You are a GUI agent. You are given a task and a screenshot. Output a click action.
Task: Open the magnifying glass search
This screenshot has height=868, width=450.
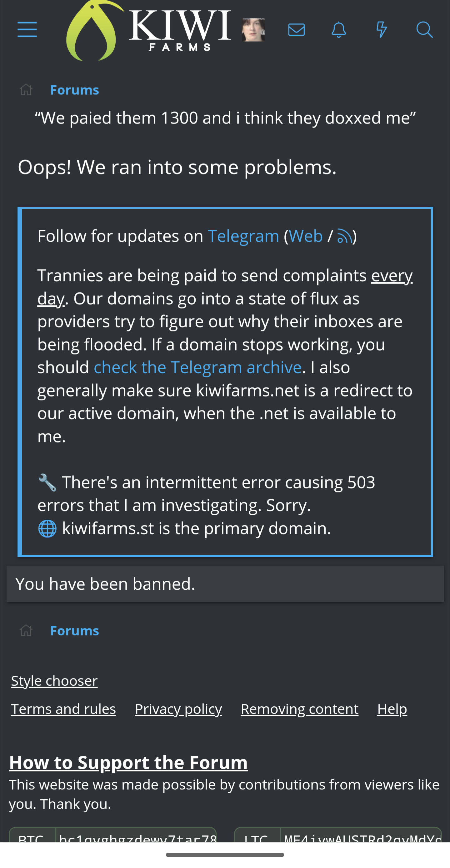tap(424, 30)
